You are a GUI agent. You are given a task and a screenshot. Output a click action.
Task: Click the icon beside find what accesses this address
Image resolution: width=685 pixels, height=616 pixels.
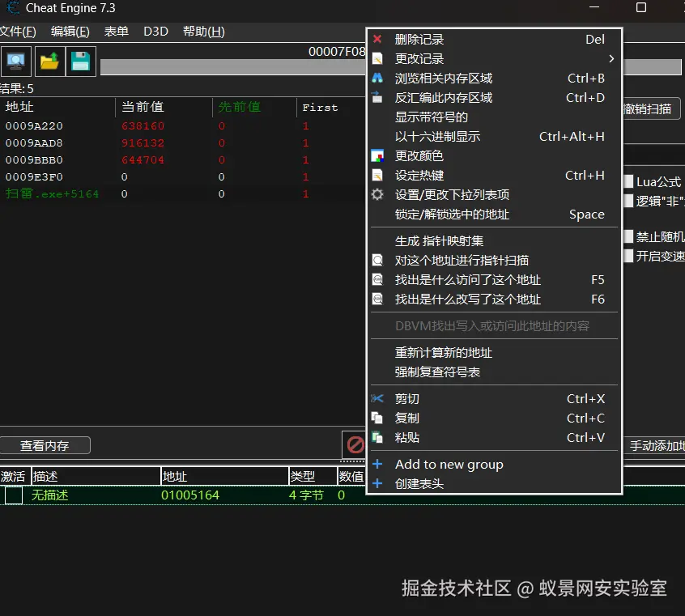coord(377,279)
